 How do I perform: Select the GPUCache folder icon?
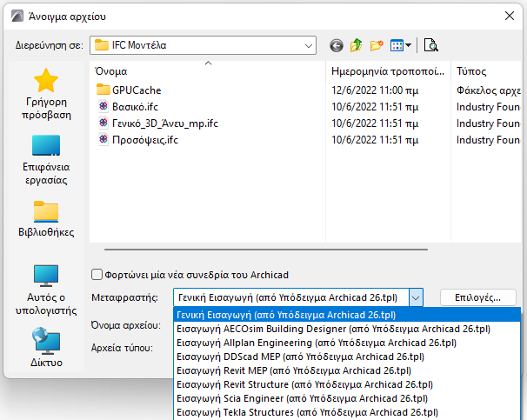(103, 90)
